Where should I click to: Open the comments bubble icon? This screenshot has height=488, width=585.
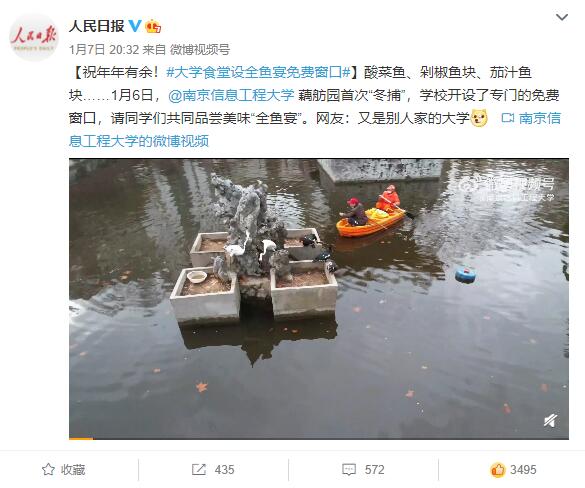pyautogui.click(x=349, y=469)
